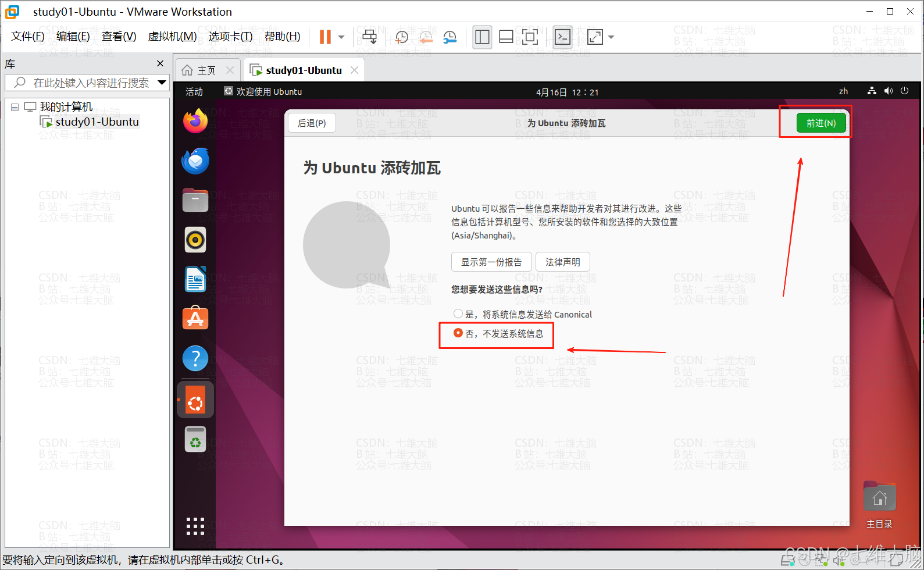The width and height of the screenshot is (924, 570).
Task: Open the library search filter dropdown arrow
Action: coord(162,83)
